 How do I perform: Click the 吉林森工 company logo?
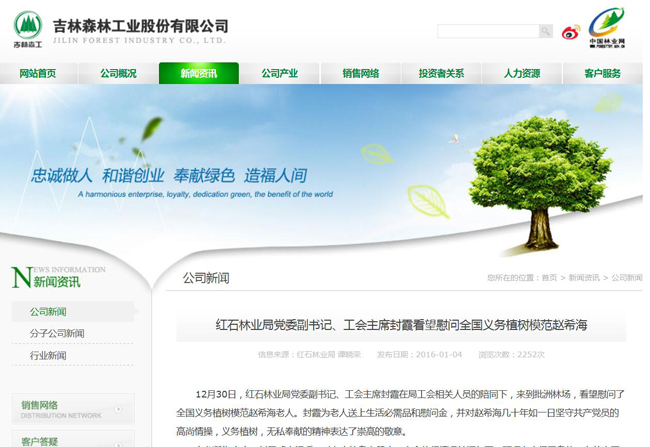28,30
